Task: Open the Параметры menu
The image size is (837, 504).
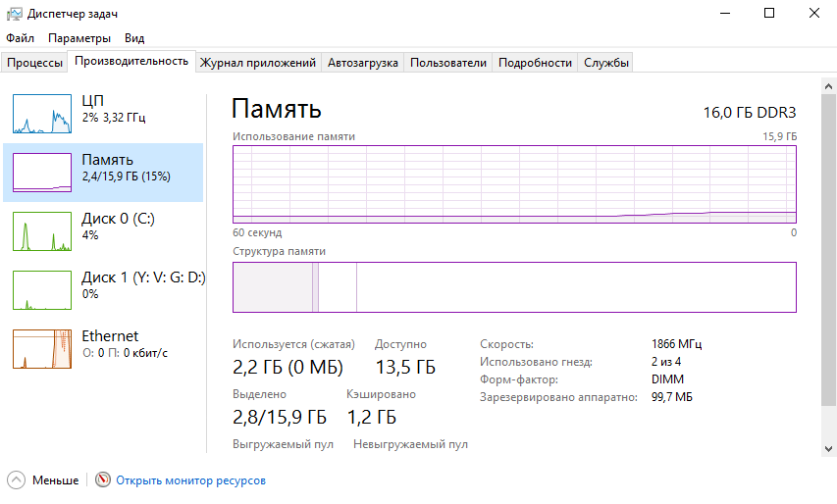Action: tap(79, 38)
